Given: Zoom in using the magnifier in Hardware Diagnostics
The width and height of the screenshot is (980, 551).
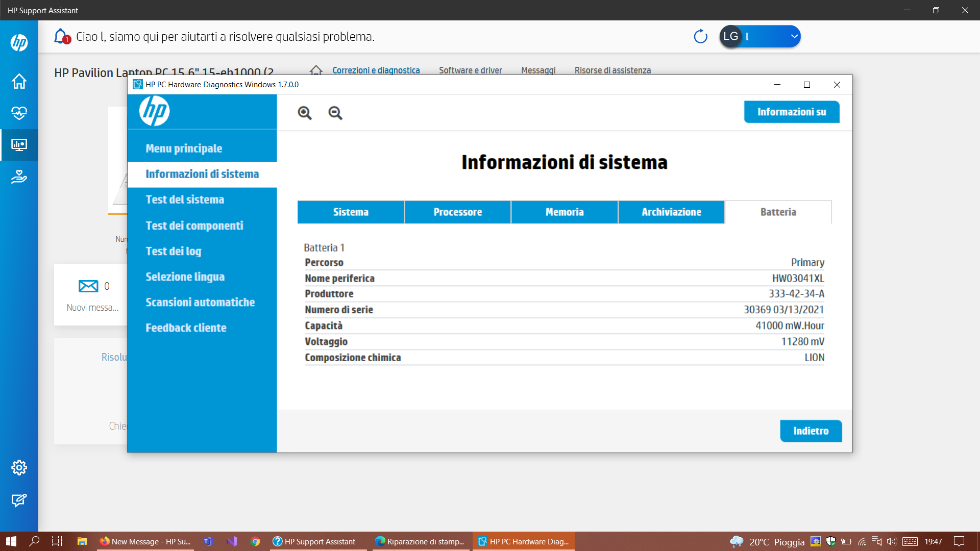Looking at the screenshot, I should point(305,113).
